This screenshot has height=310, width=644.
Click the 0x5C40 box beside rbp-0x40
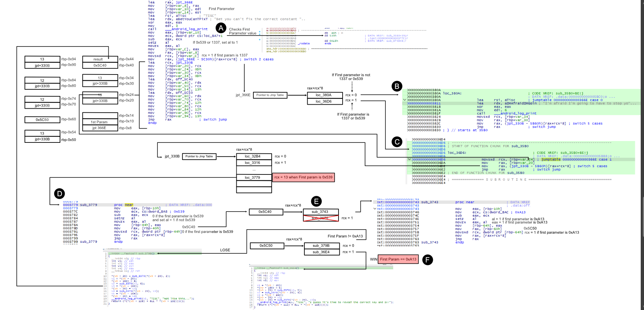pos(100,65)
